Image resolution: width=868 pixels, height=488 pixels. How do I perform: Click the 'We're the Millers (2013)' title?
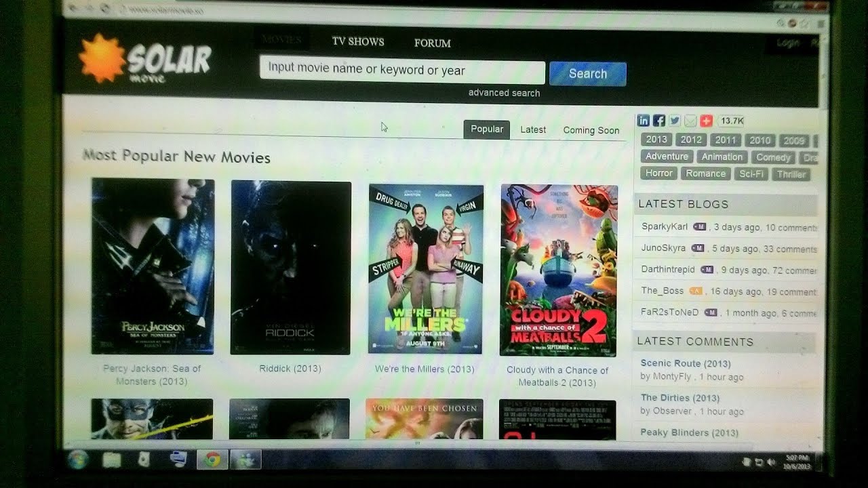point(425,369)
